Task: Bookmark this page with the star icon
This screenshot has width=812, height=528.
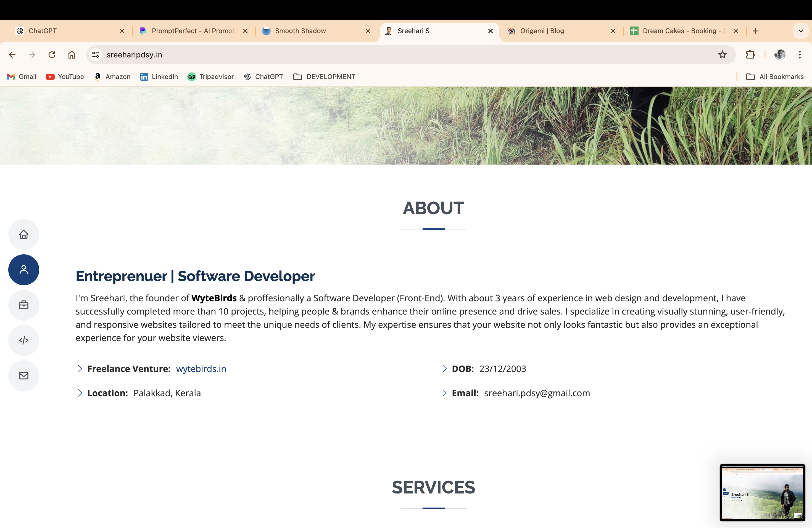Action: point(722,55)
